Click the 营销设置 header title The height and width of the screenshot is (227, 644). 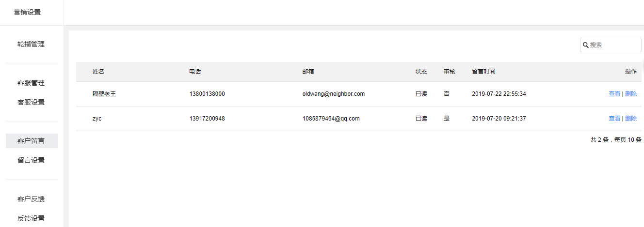pyautogui.click(x=27, y=12)
